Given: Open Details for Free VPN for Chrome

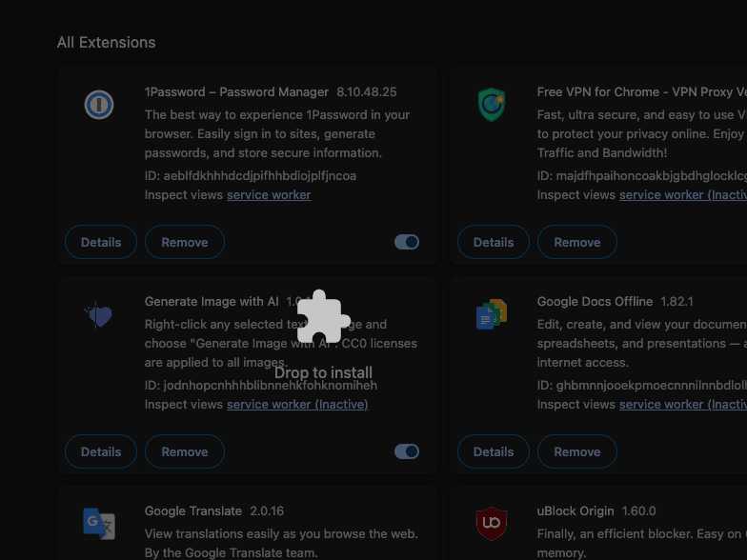Looking at the screenshot, I should [494, 242].
